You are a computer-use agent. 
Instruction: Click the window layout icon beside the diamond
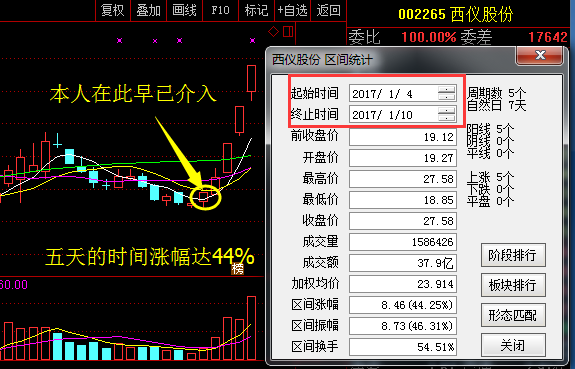288,32
